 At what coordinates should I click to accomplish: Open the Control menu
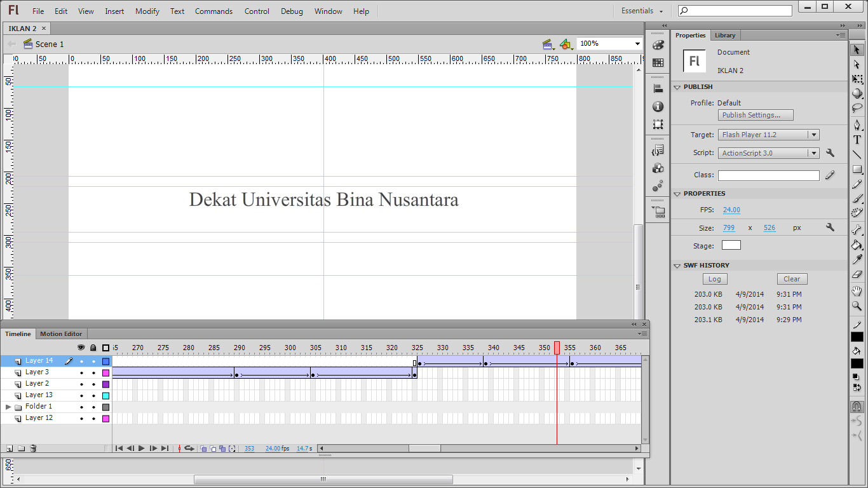257,11
